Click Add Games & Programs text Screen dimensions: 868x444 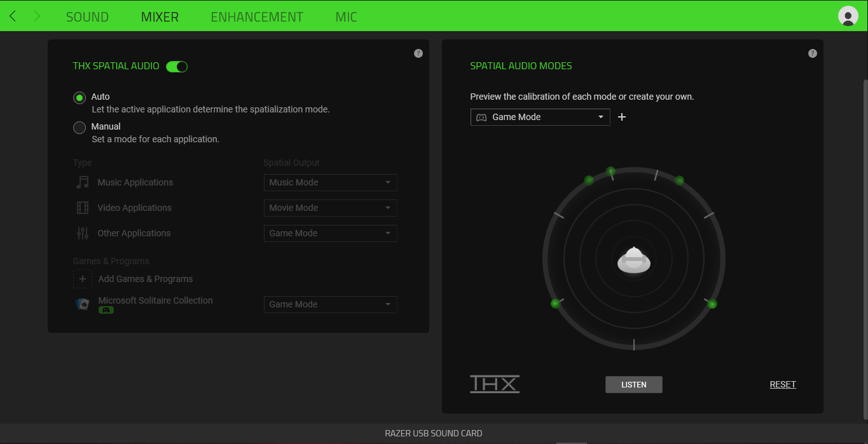pyautogui.click(x=146, y=279)
